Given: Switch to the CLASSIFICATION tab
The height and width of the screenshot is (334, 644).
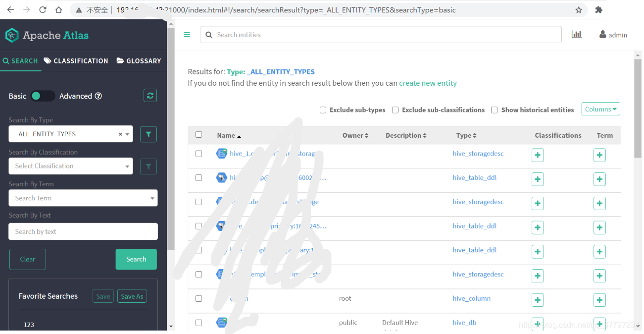Looking at the screenshot, I should coord(76,61).
